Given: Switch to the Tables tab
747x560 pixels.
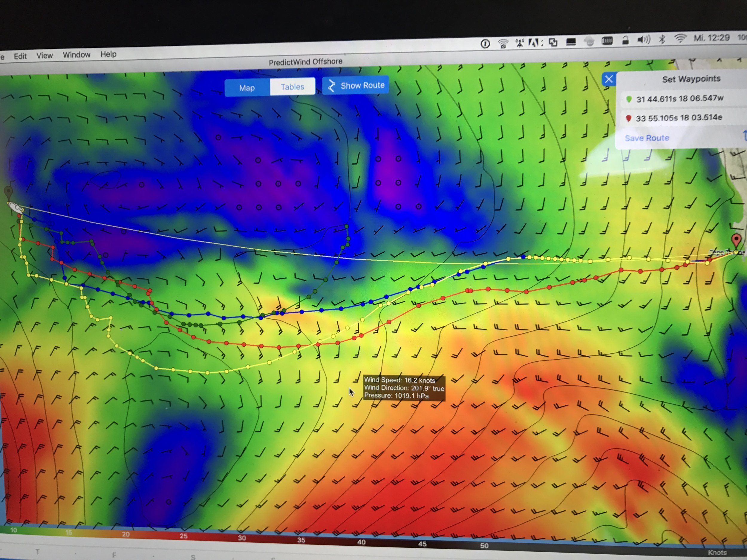Looking at the screenshot, I should (293, 87).
